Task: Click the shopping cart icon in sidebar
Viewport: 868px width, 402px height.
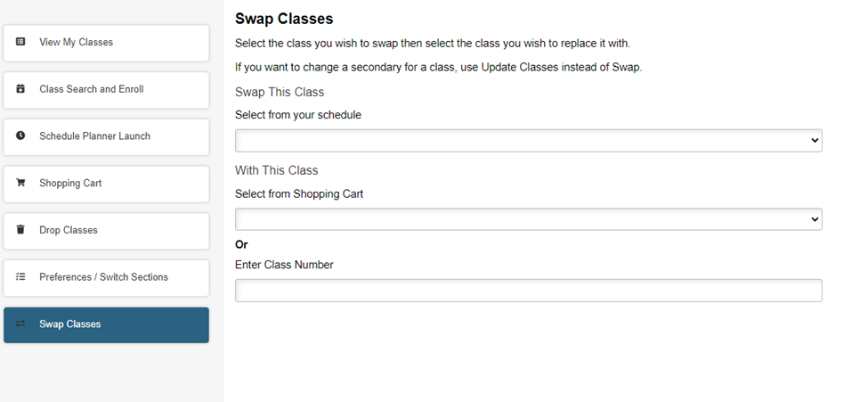Action: [20, 183]
